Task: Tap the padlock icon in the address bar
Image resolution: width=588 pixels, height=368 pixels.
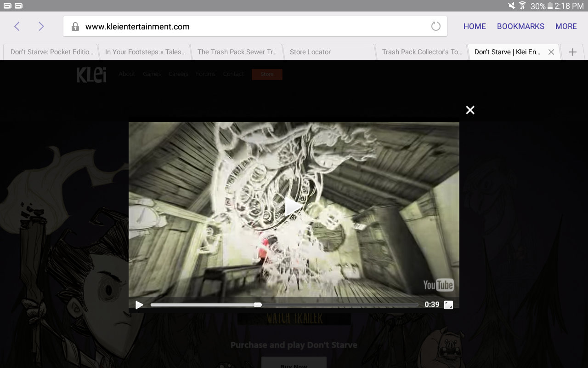Action: pyautogui.click(x=75, y=27)
